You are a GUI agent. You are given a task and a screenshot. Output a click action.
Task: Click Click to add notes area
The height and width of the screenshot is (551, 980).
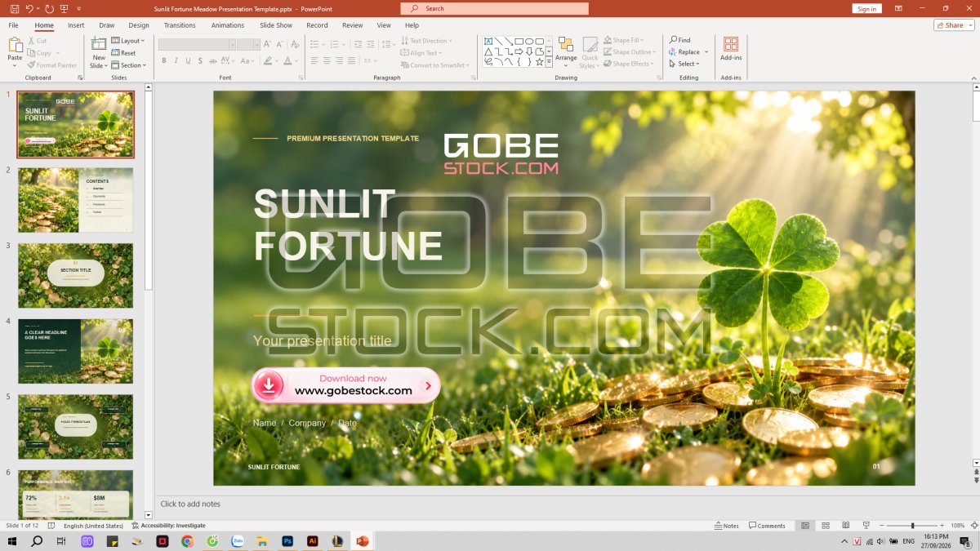click(190, 504)
